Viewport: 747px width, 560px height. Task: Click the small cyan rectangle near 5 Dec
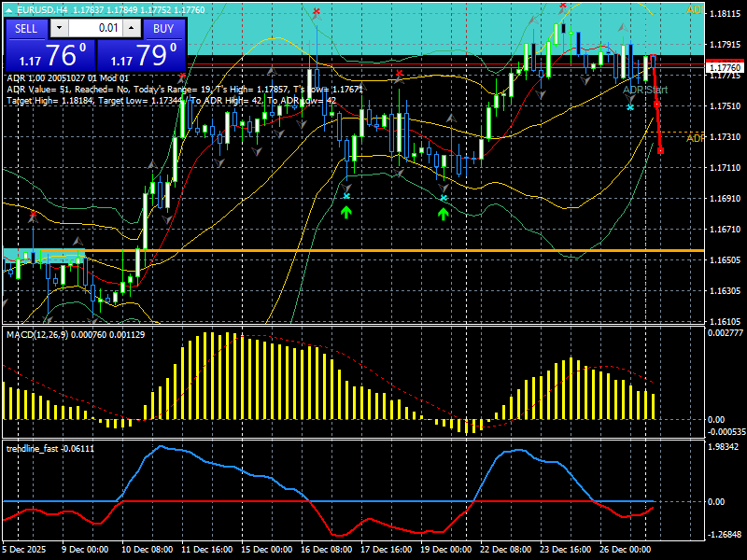click(44, 256)
